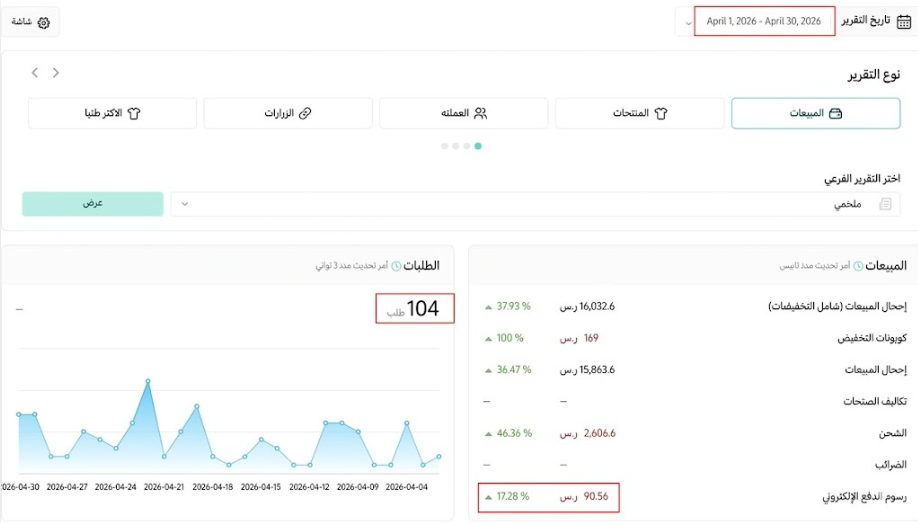The image size is (918, 523).
Task: Click the شاشة screen settings button
Action: pos(30,22)
